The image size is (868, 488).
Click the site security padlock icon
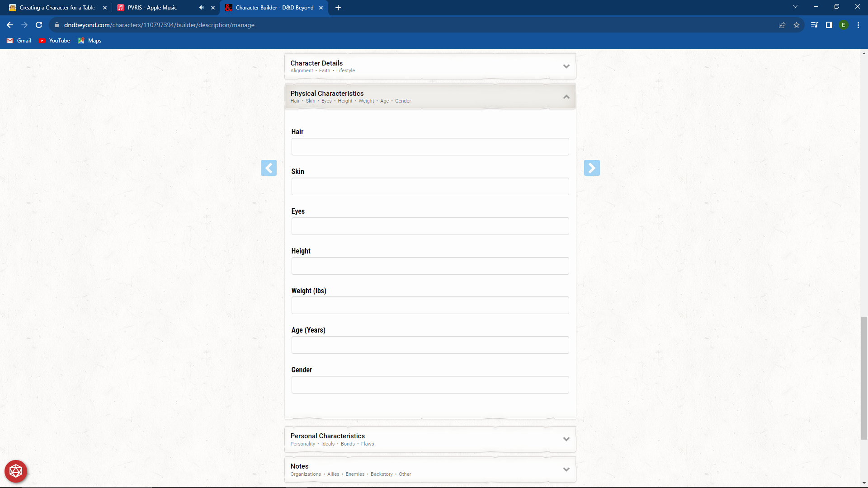(x=57, y=25)
